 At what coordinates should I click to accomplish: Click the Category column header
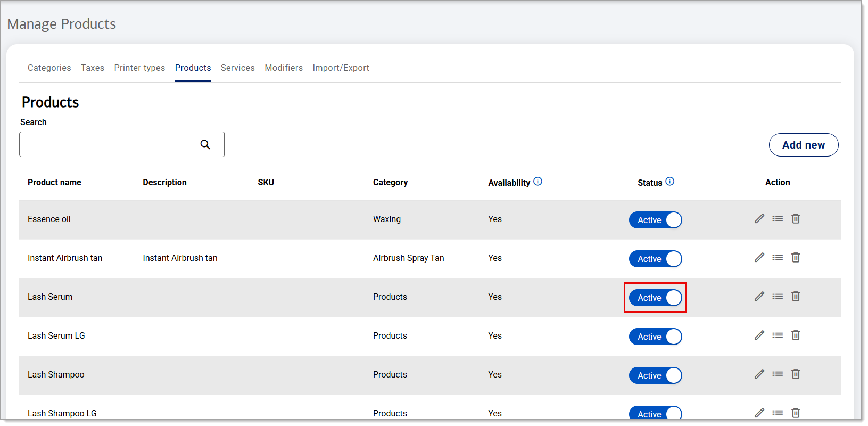[390, 182]
